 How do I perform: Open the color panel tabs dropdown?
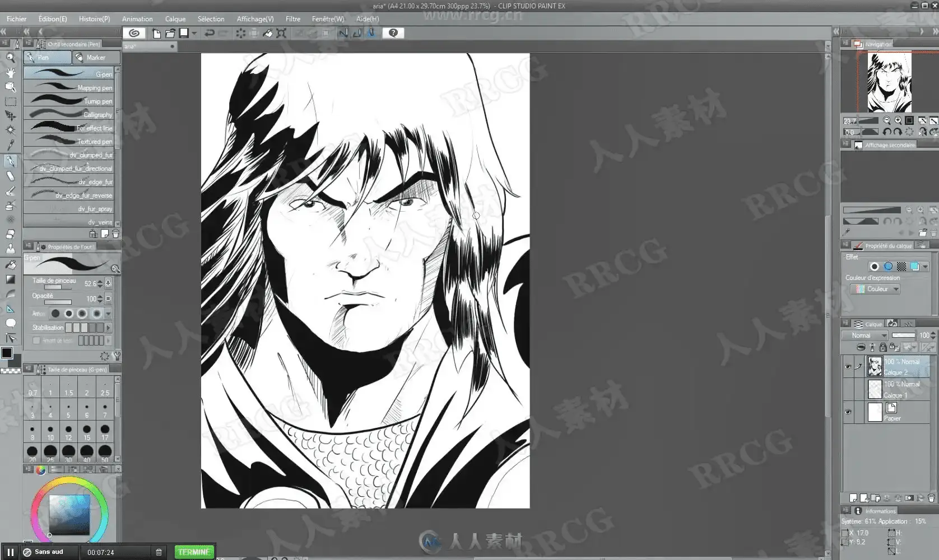coord(117,469)
